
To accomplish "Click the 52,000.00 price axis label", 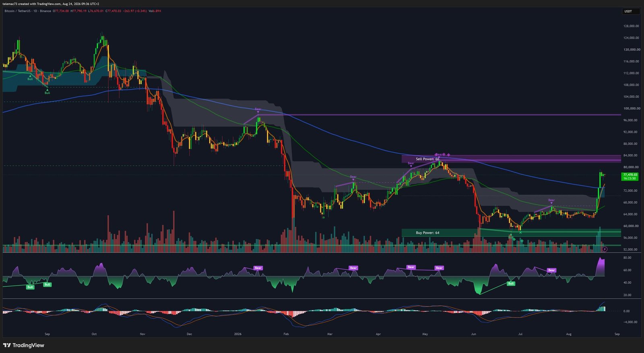I will tap(631, 249).
